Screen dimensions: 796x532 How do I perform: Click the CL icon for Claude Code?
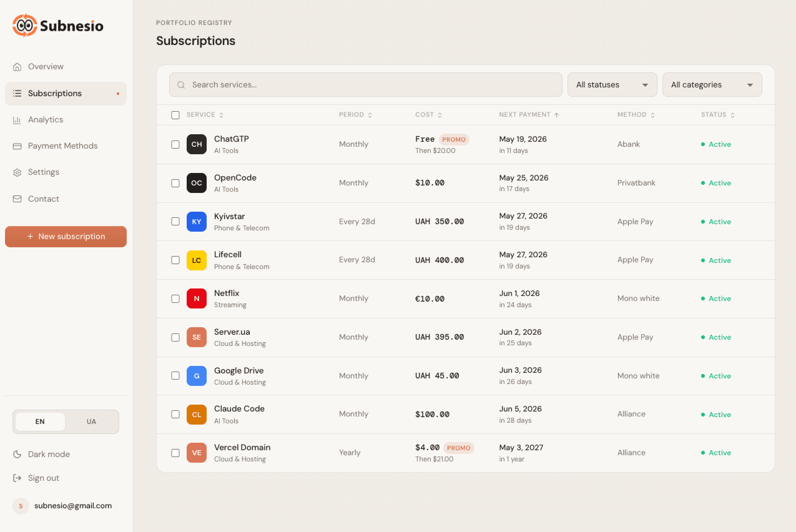(197, 415)
